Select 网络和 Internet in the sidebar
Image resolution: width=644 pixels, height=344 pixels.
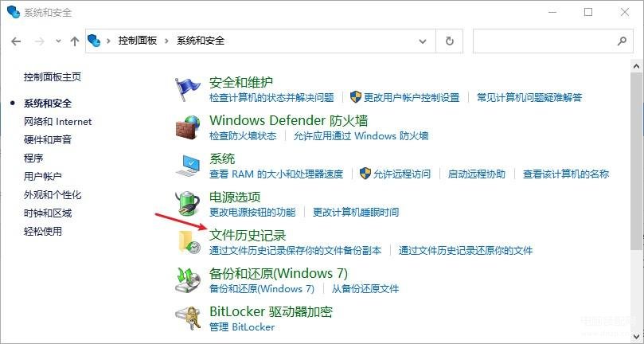[58, 122]
